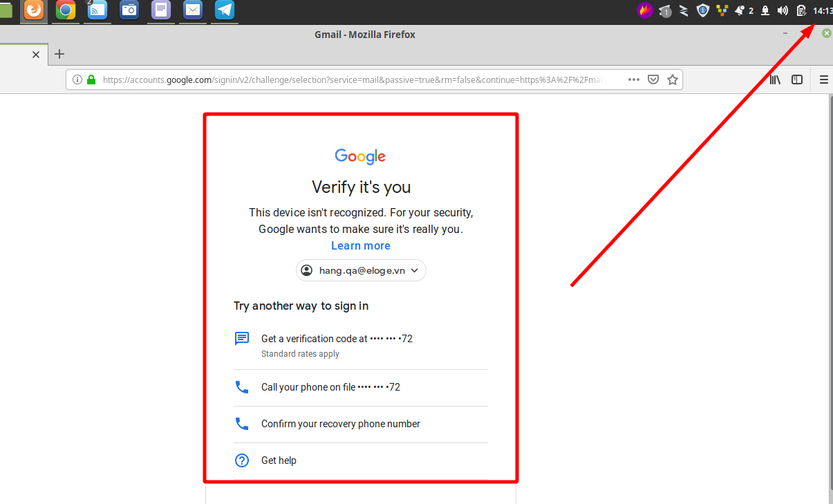833x504 pixels.
Task: Choose Get a verification code option
Action: coord(361,345)
